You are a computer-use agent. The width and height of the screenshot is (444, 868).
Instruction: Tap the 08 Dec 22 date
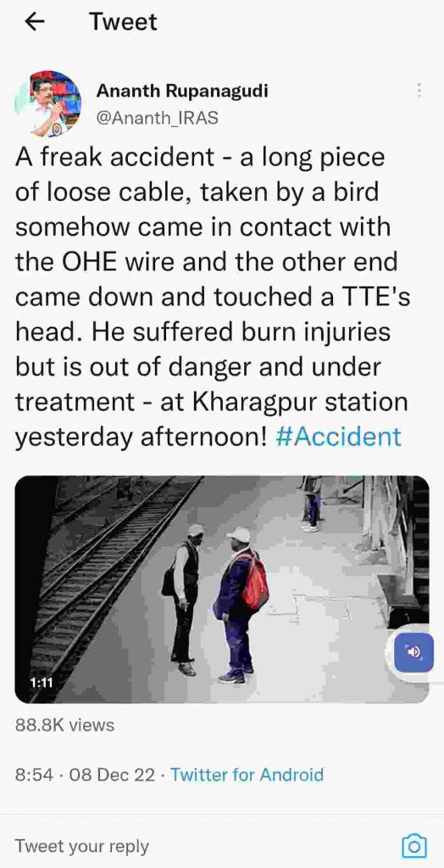click(x=112, y=775)
